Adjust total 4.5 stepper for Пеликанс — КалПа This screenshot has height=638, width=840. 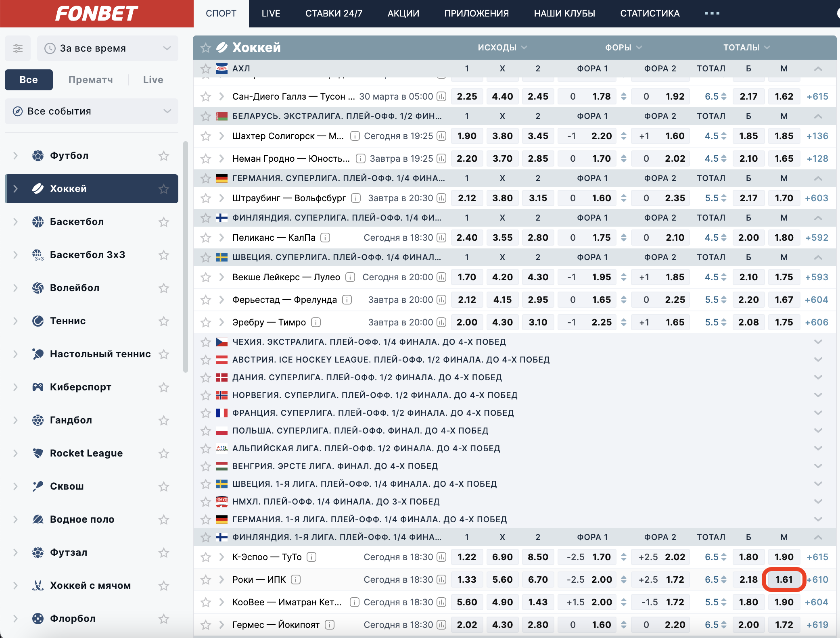(x=724, y=238)
